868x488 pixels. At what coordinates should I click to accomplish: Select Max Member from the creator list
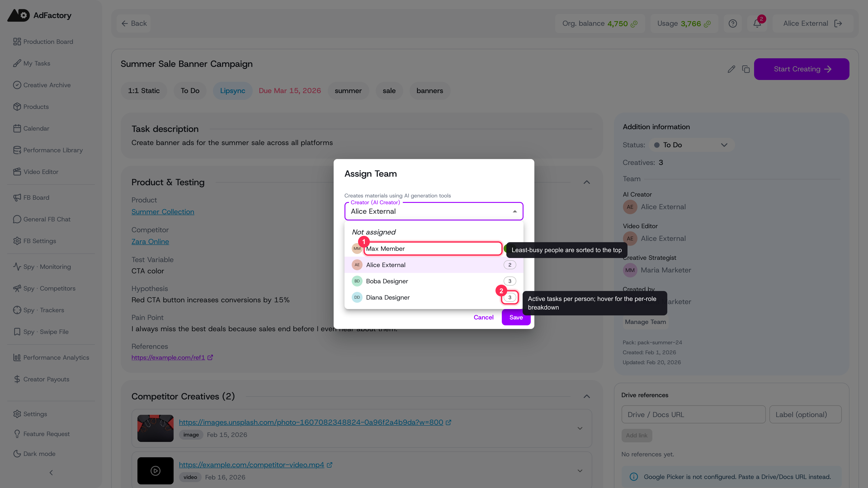[x=434, y=249]
